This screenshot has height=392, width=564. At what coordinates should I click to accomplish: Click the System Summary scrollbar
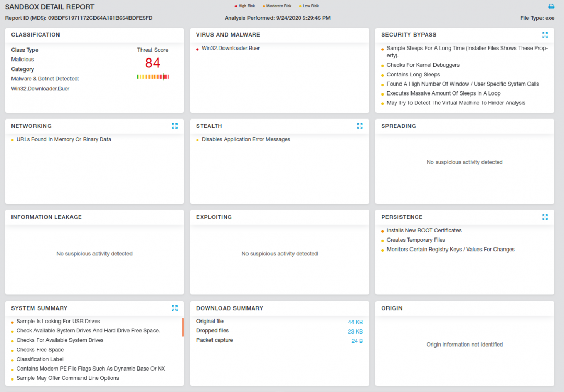coord(183,327)
